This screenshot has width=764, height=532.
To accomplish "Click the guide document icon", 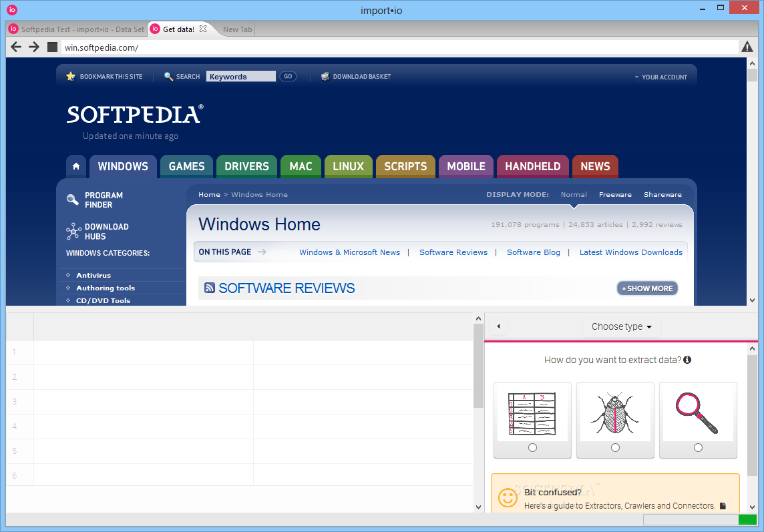I will tap(723, 506).
